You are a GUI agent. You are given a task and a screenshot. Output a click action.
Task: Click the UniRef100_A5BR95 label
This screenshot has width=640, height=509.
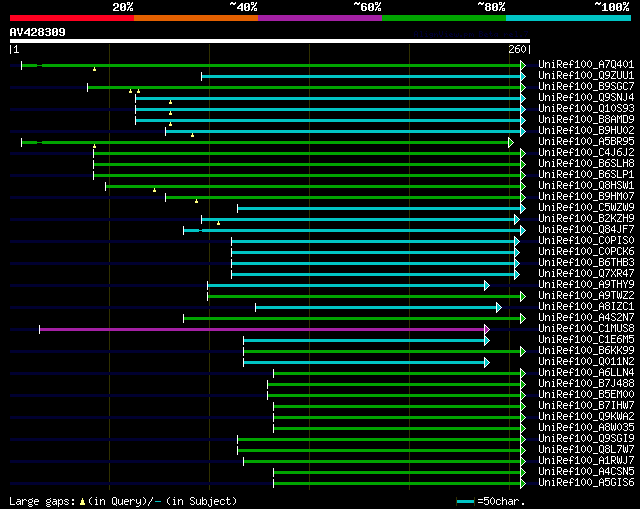586,141
